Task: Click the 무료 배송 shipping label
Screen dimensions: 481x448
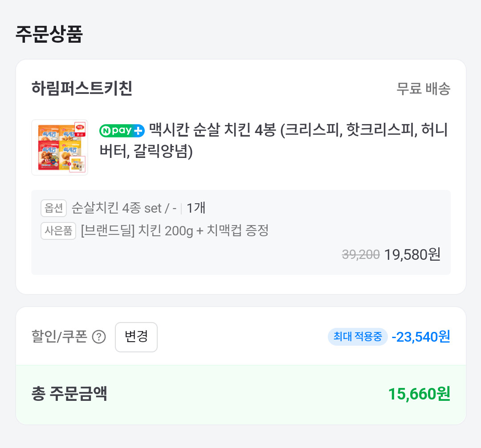Action: tap(423, 89)
